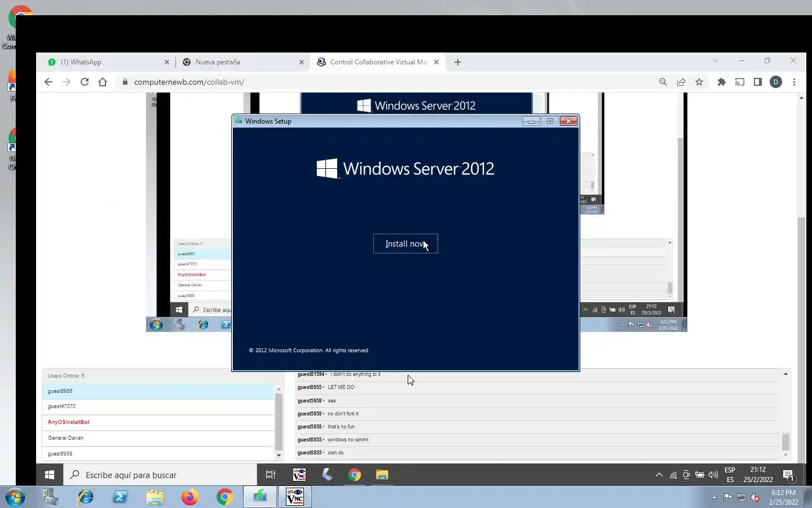This screenshot has height=508, width=812.
Task: Click the VNC viewer button on Windows 7 taskbar
Action: [x=295, y=497]
